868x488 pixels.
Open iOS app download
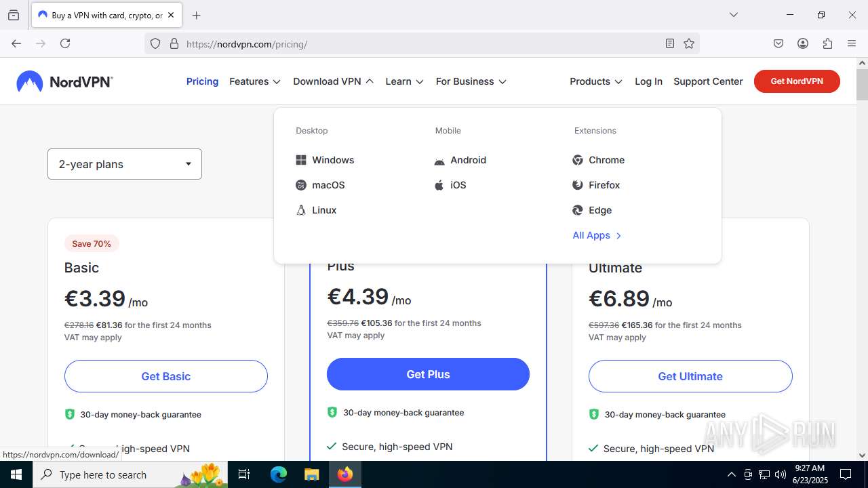pos(450,185)
